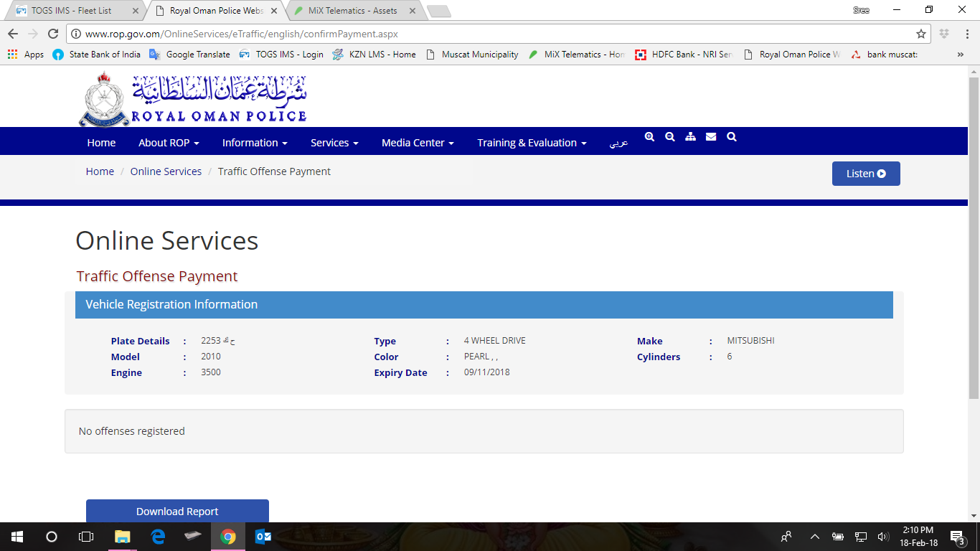Expand the Media Center dropdown
The image size is (980, 551).
click(418, 143)
